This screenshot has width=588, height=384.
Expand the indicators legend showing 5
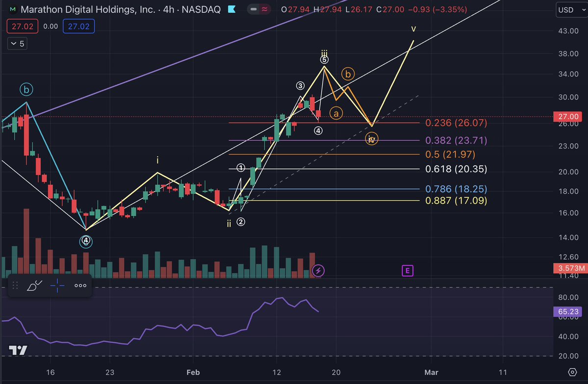(x=17, y=44)
